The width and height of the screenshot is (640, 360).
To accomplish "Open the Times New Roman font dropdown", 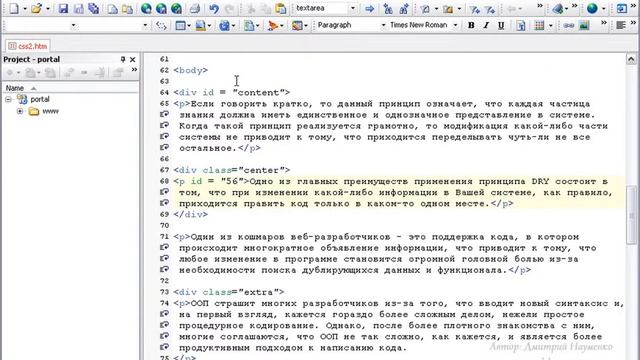I will 456,25.
